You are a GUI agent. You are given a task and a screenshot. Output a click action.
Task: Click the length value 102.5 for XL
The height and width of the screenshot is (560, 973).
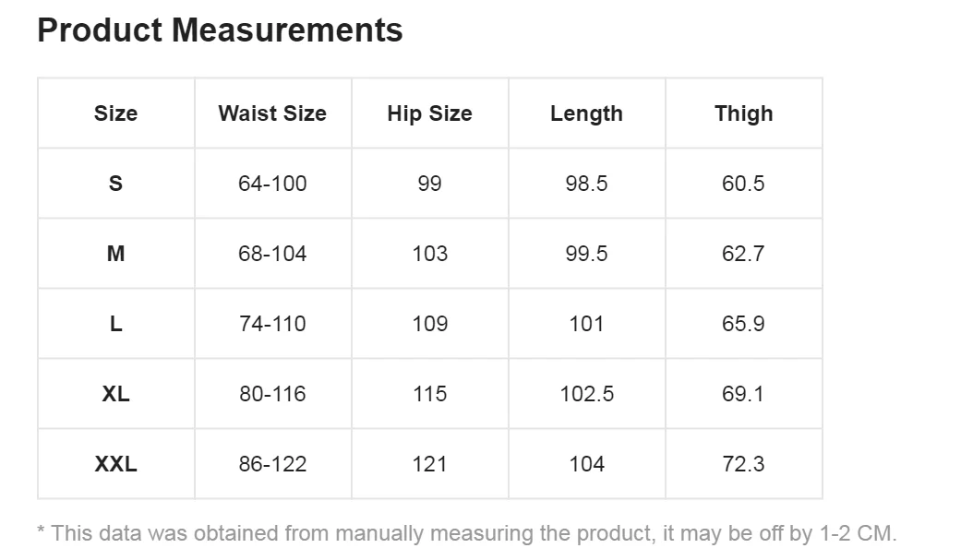(586, 394)
